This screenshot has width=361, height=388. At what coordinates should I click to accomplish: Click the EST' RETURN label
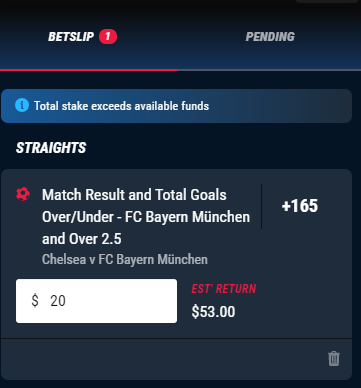pos(224,289)
